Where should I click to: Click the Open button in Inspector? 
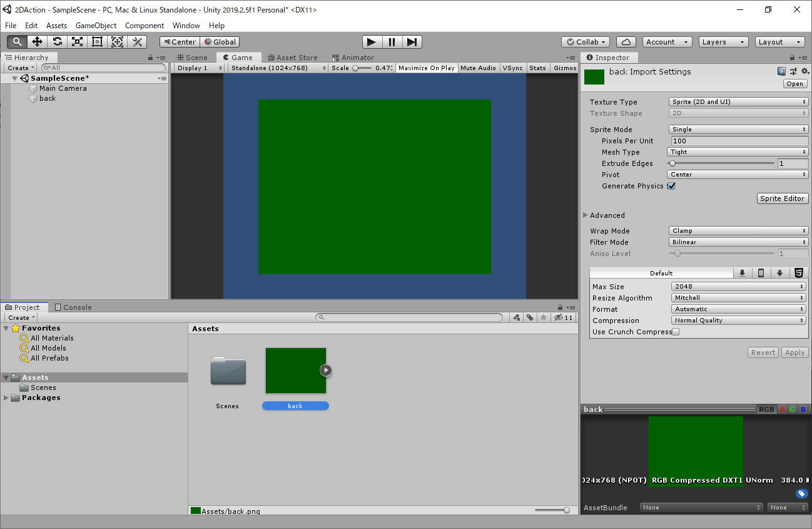794,84
